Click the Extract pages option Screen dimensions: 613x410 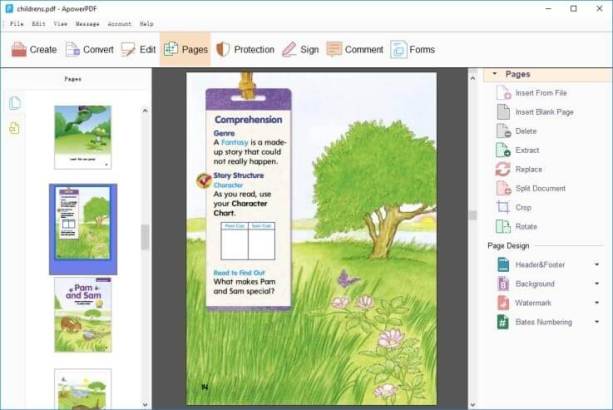[x=517, y=150]
